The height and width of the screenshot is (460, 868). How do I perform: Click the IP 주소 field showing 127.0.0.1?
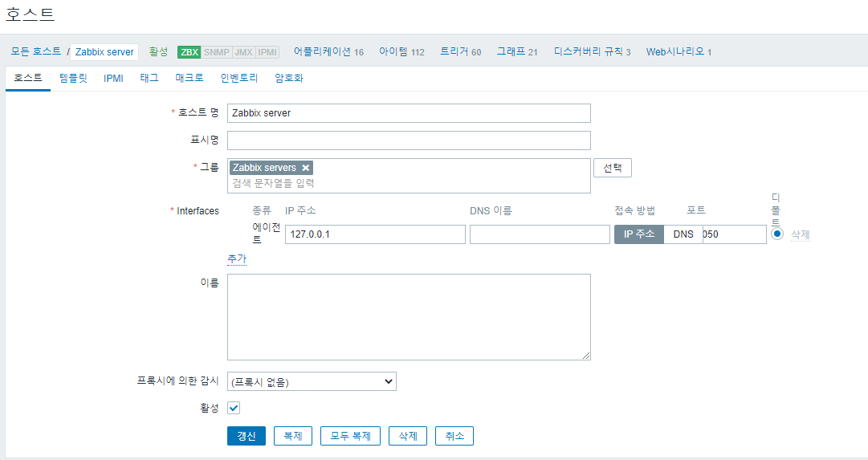pos(375,234)
